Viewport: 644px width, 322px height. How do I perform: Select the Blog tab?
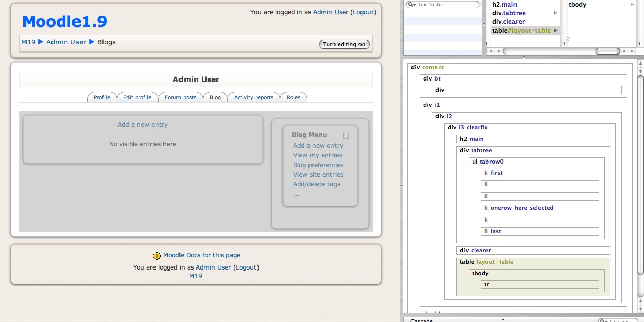(x=215, y=97)
